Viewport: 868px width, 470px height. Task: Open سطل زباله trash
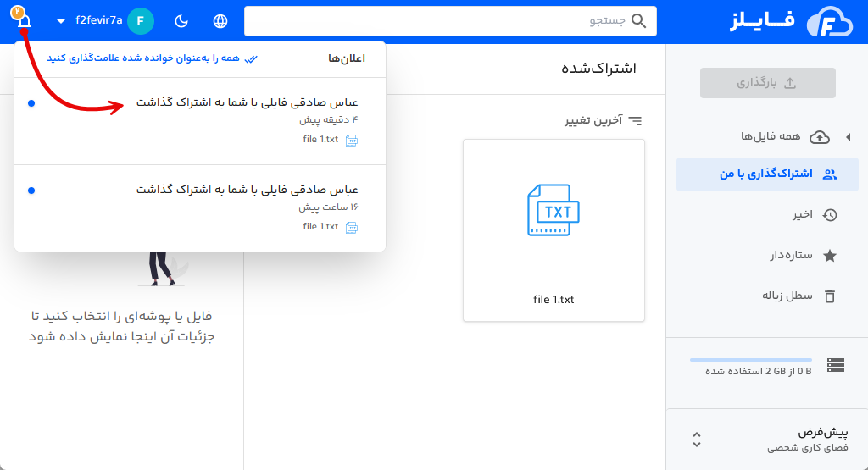(x=787, y=296)
